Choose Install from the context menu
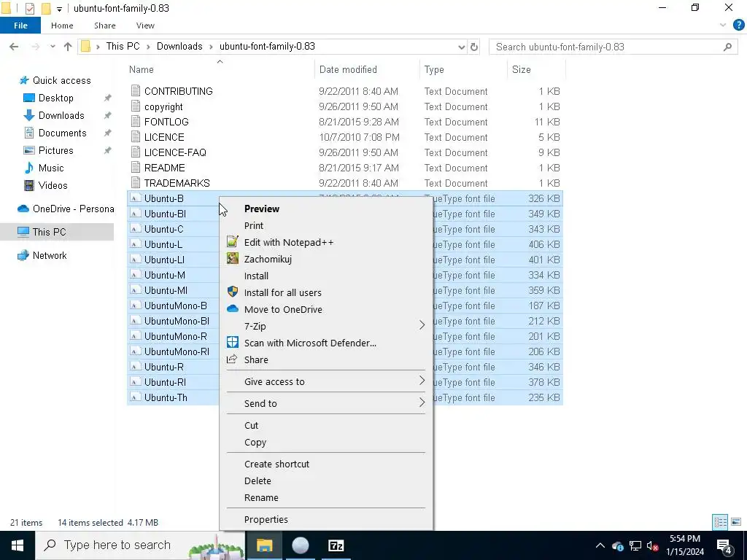The height and width of the screenshot is (560, 747). click(x=256, y=276)
